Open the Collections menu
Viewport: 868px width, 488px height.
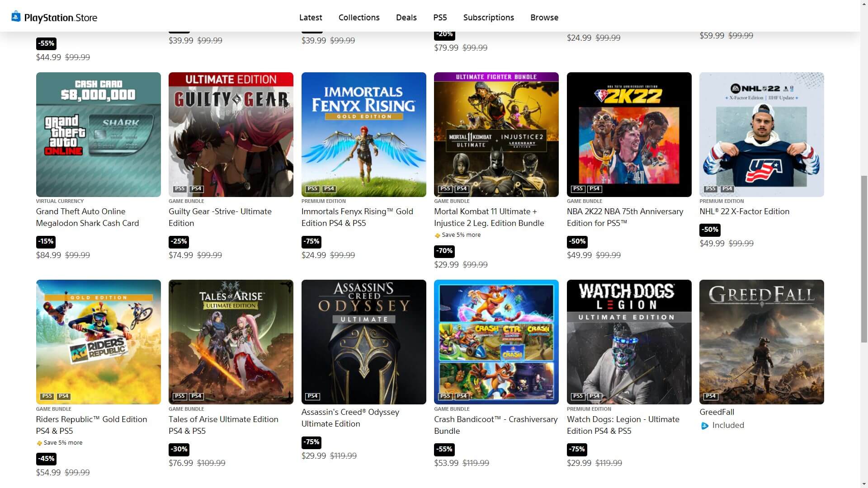[x=359, y=18]
